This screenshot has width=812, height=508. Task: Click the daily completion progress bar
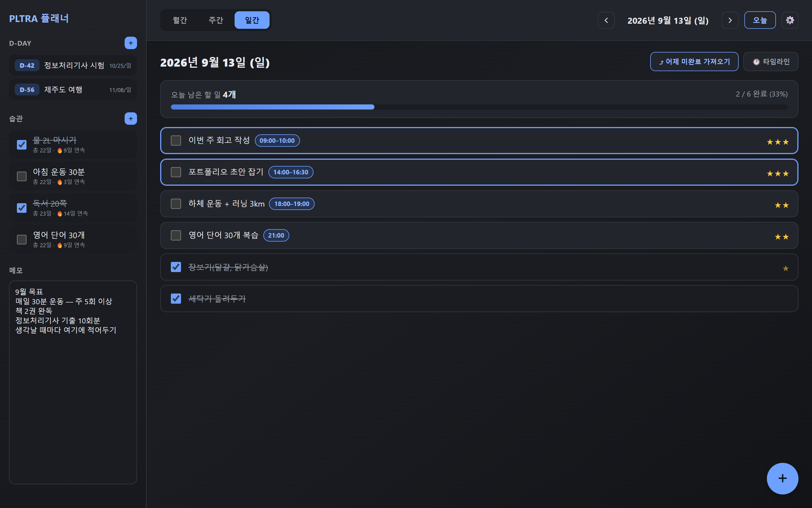(479, 107)
